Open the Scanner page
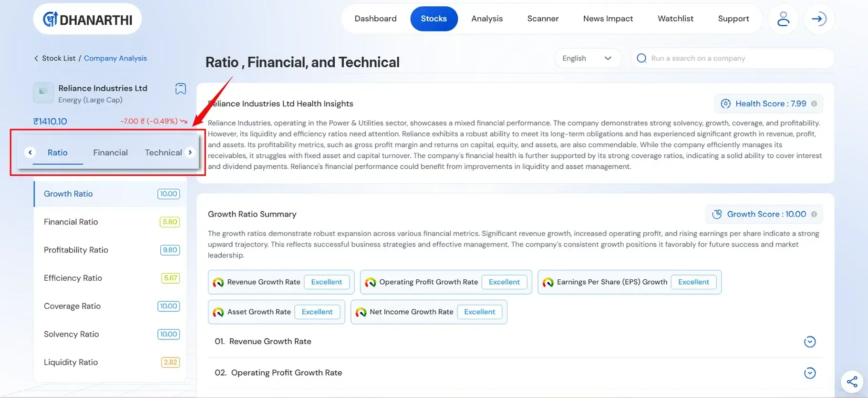The height and width of the screenshot is (398, 868). (x=543, y=19)
